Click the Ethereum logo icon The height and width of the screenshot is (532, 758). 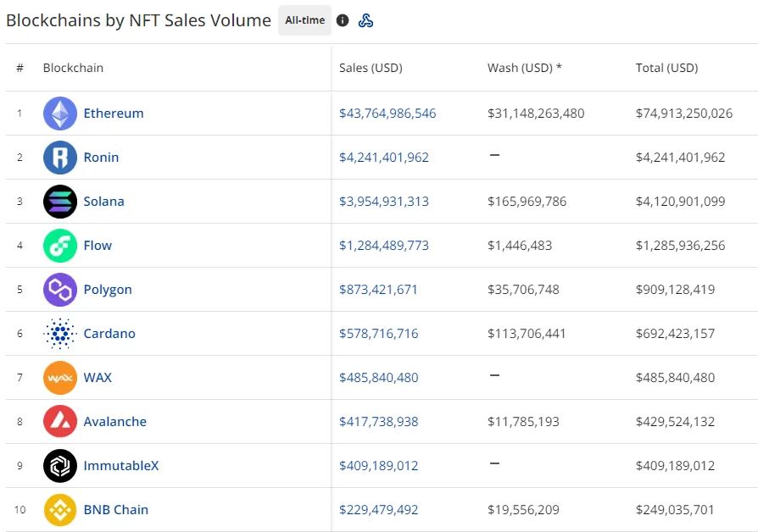(60, 114)
